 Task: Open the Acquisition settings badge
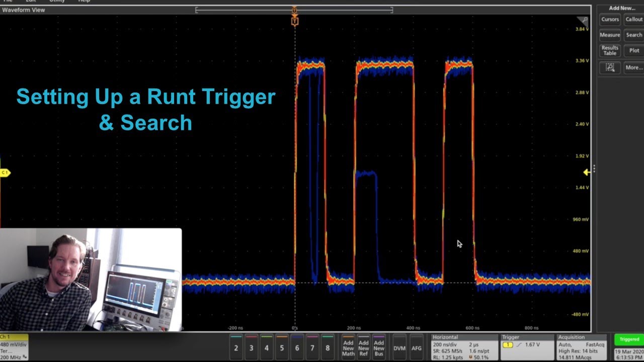point(583,347)
